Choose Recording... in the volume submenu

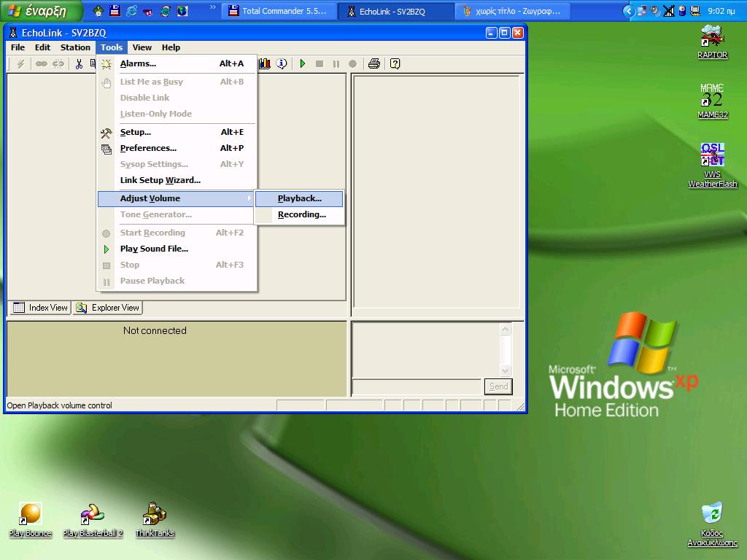[x=299, y=214]
